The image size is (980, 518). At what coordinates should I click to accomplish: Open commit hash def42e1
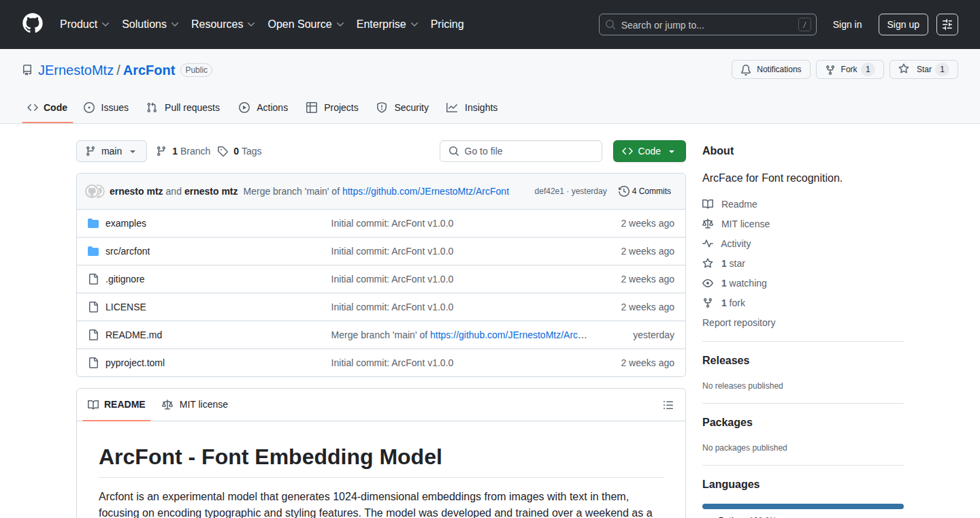(549, 191)
